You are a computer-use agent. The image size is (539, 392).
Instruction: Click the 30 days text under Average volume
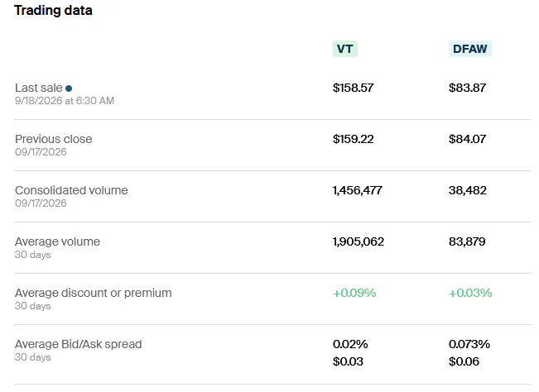coord(33,255)
